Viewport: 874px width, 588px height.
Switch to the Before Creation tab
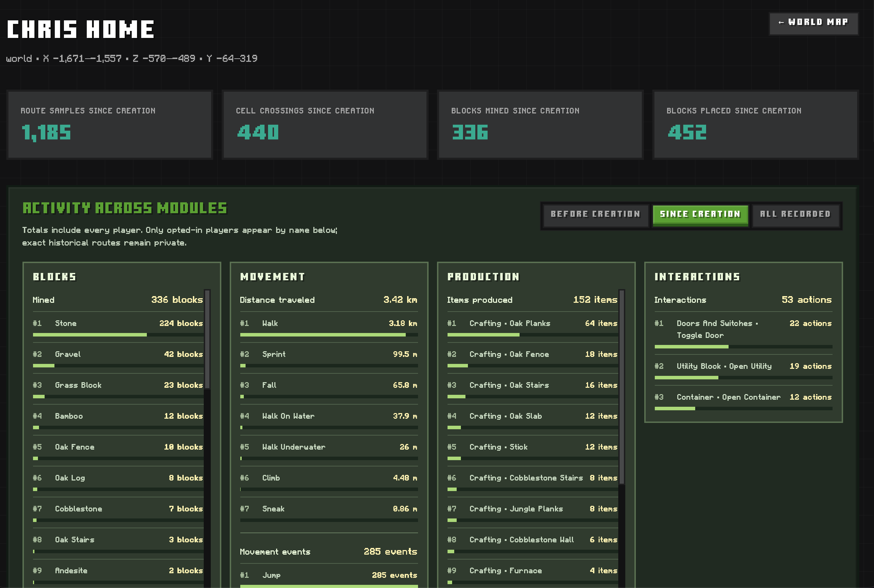pyautogui.click(x=595, y=215)
